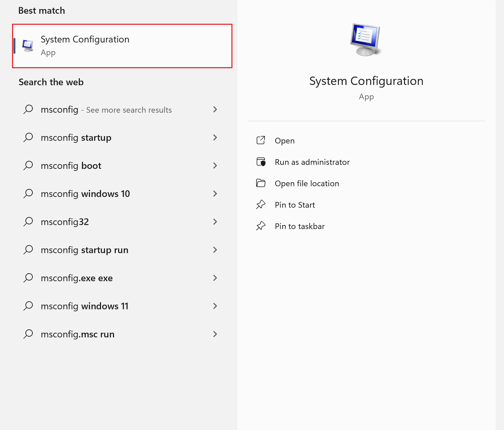504x430 pixels.
Task: Click the search magnifier beside msconfig startup
Action: (28, 137)
